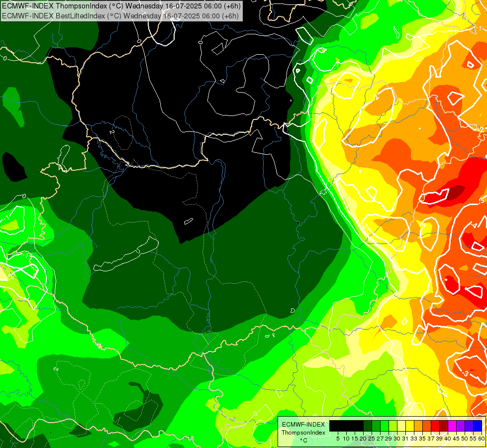Screen dimensions: 487x448
Task: Click the legend tick value 25
Action: click(x=372, y=439)
